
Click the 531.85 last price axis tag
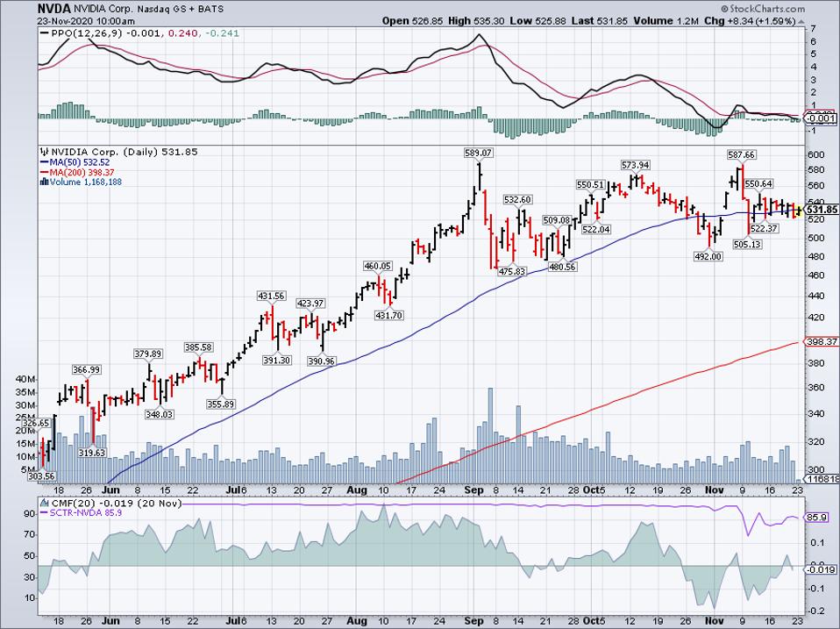[822, 210]
